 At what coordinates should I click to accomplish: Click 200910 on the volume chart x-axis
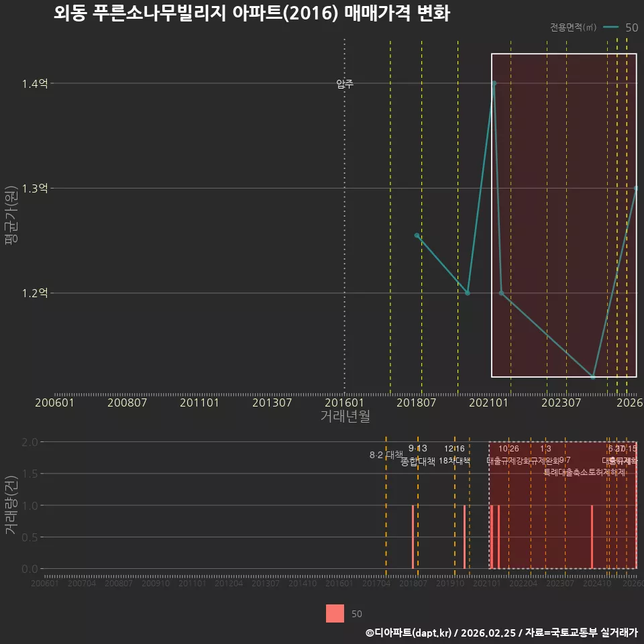[156, 583]
